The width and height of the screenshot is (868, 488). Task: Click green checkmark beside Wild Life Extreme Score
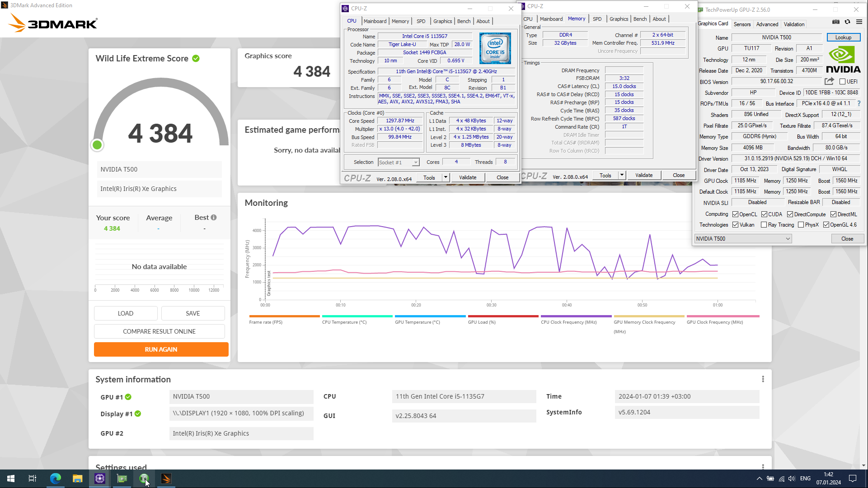(196, 58)
